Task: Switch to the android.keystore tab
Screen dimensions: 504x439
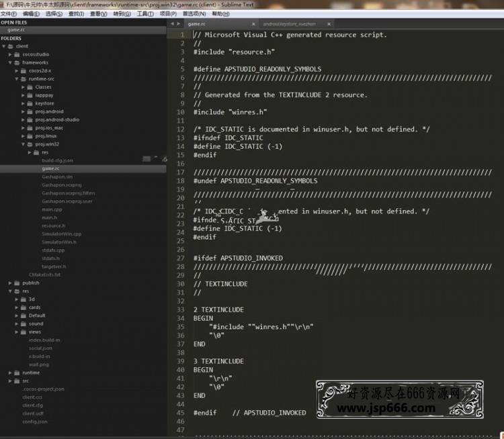Action: pyautogui.click(x=289, y=23)
